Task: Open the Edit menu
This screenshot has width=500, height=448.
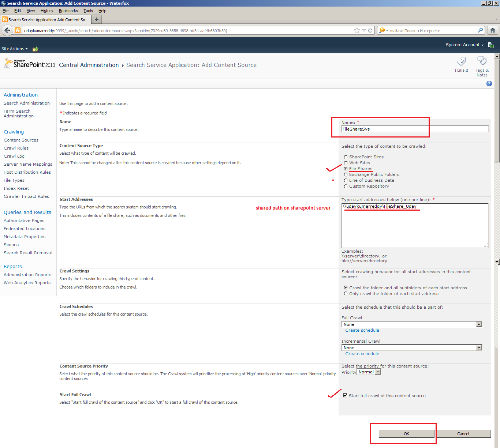Action: point(18,11)
